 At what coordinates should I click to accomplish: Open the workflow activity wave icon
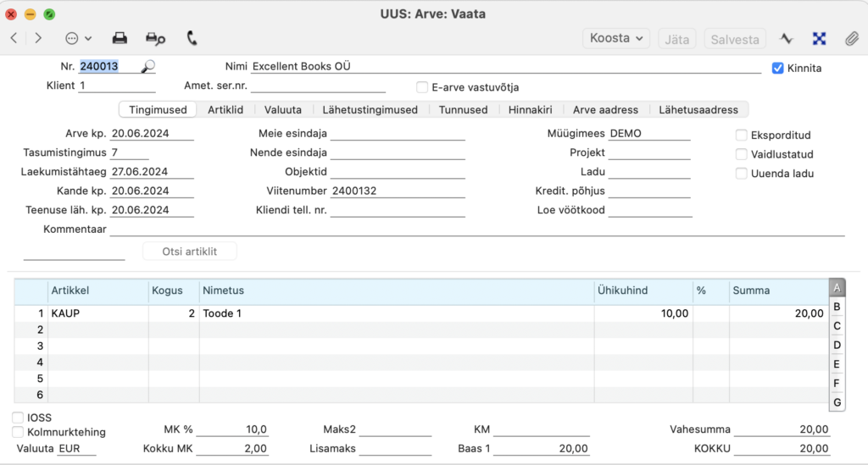(786, 39)
